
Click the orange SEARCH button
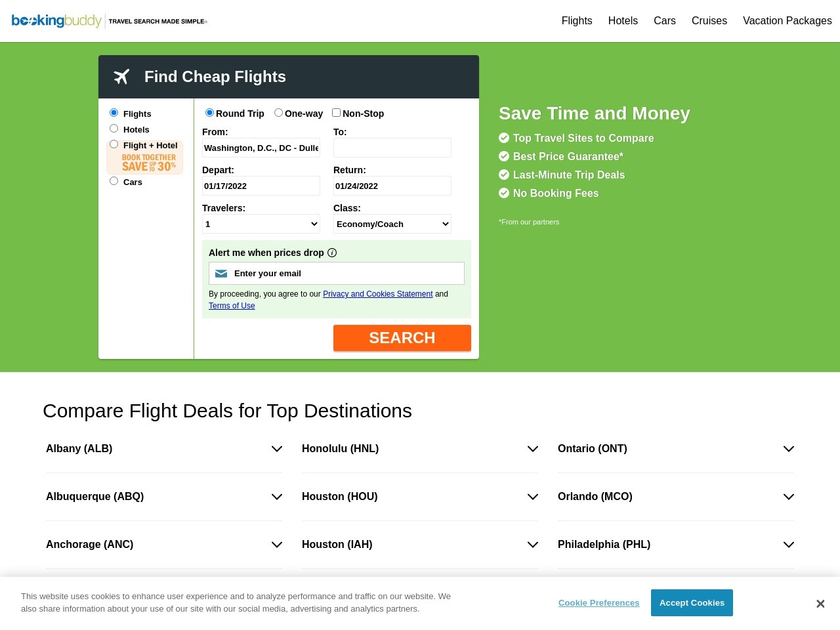click(402, 338)
